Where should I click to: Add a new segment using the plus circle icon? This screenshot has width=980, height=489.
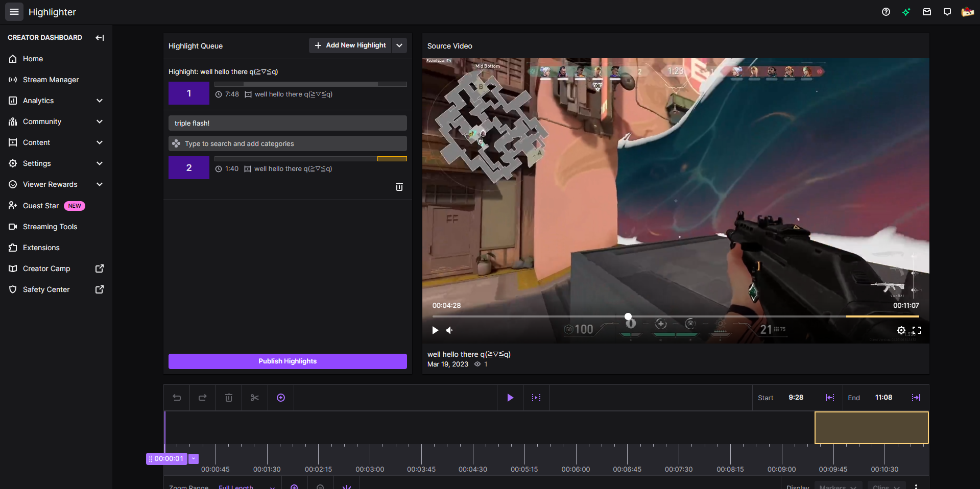click(280, 398)
